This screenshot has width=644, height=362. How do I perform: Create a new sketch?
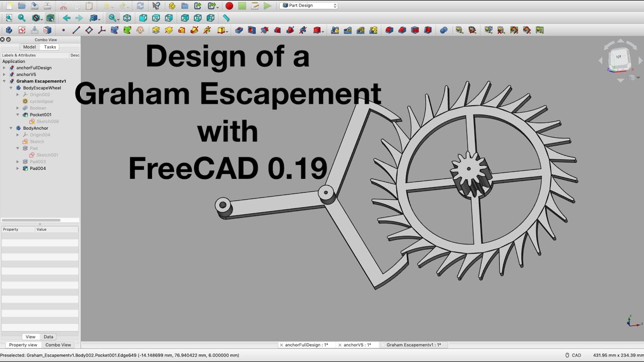tap(22, 30)
